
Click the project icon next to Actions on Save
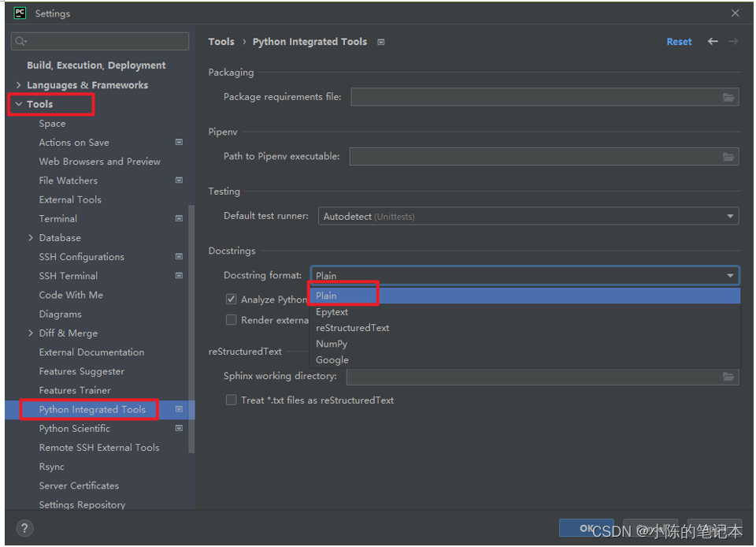(179, 143)
